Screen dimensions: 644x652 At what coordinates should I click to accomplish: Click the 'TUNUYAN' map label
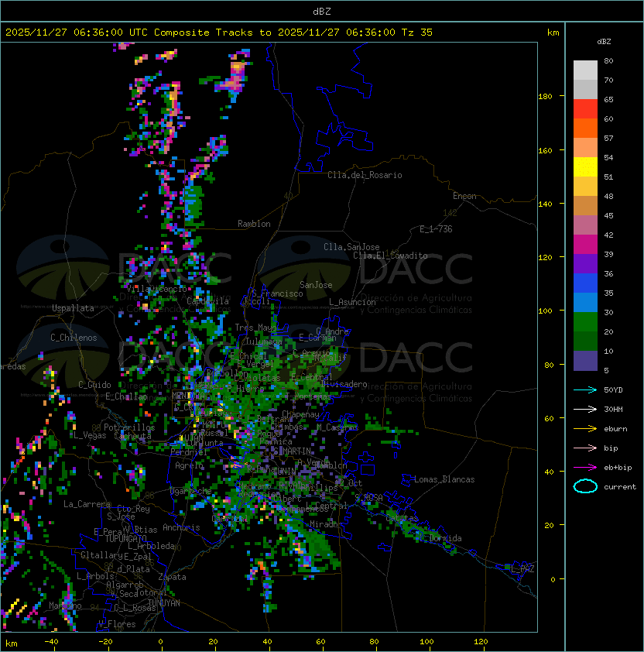(x=164, y=603)
